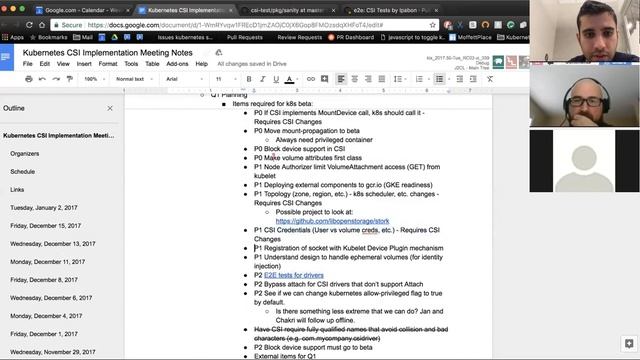Select the bald man's video thumbnail
The image size is (640, 360).
[584, 96]
